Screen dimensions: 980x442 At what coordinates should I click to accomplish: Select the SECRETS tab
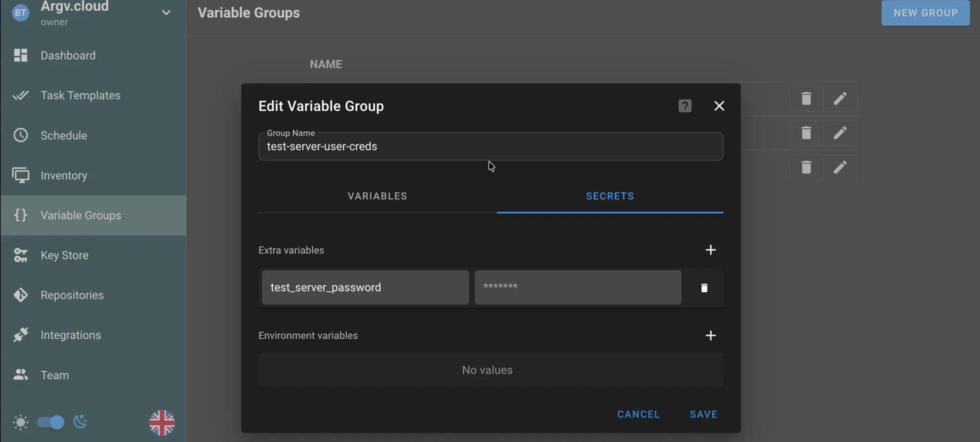click(x=609, y=196)
